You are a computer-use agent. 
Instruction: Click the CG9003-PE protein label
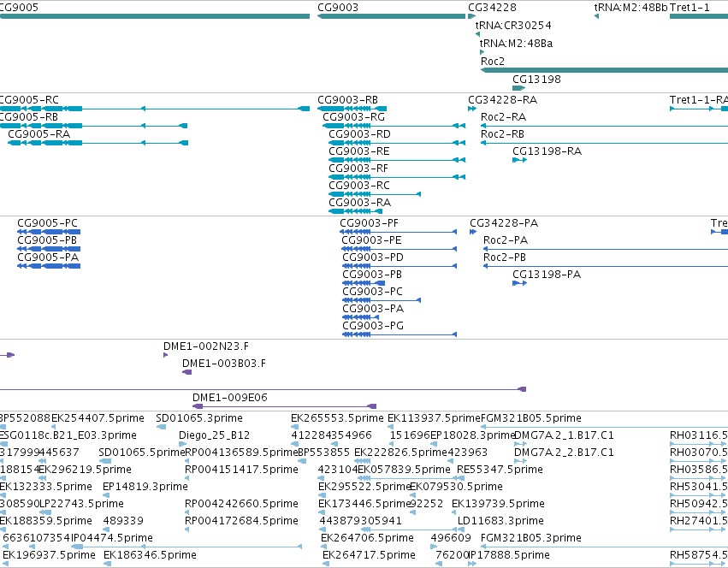pyautogui.click(x=371, y=240)
